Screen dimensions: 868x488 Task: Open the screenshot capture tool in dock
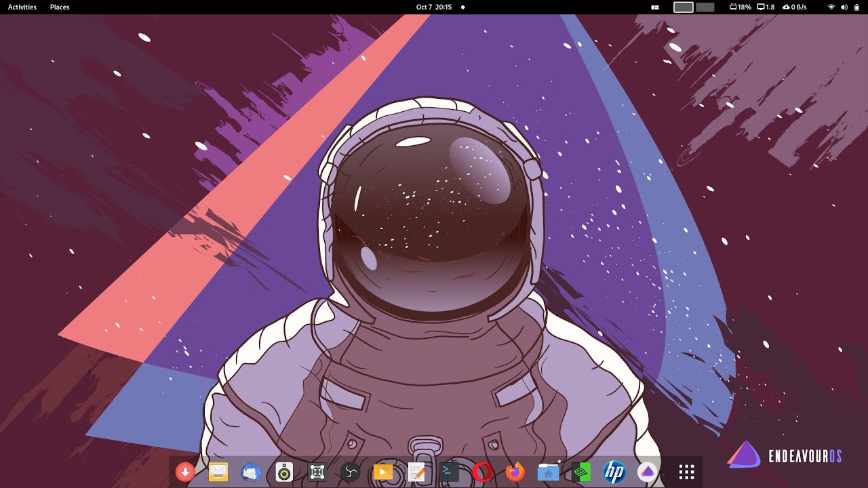pos(317,472)
